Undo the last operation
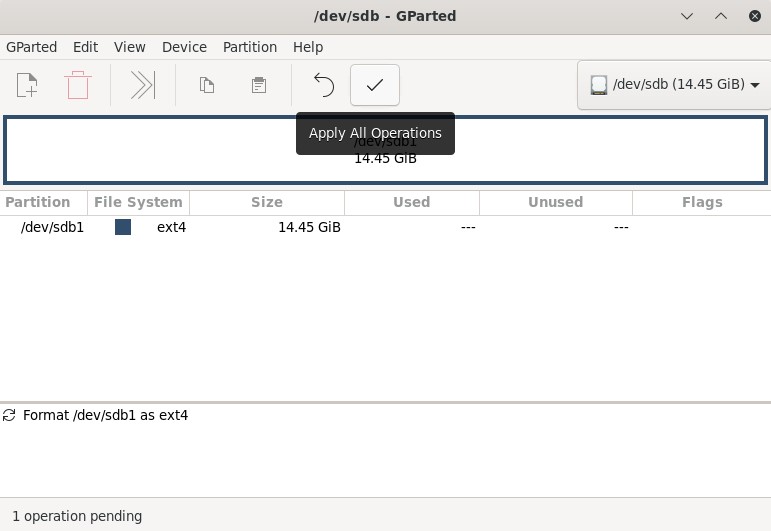The width and height of the screenshot is (771, 531). (x=324, y=85)
